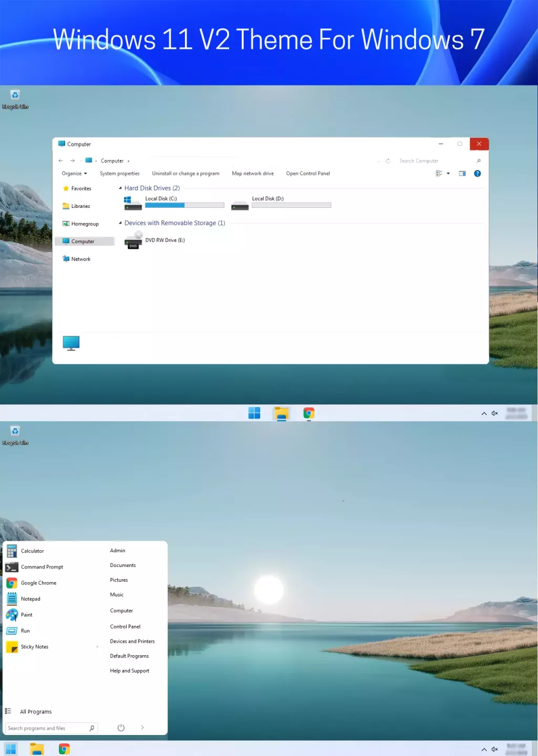Click Start button on lower taskbar
The image size is (538, 756).
click(x=11, y=749)
